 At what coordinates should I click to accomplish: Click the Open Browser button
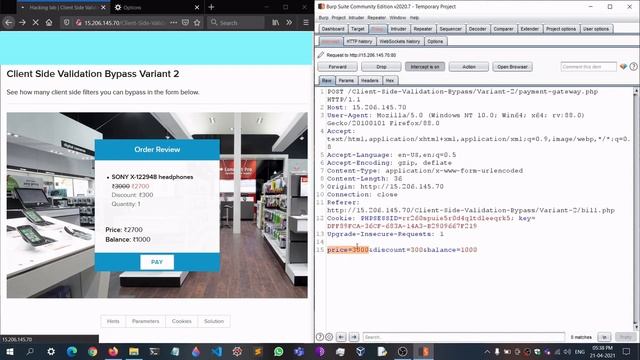(512, 67)
